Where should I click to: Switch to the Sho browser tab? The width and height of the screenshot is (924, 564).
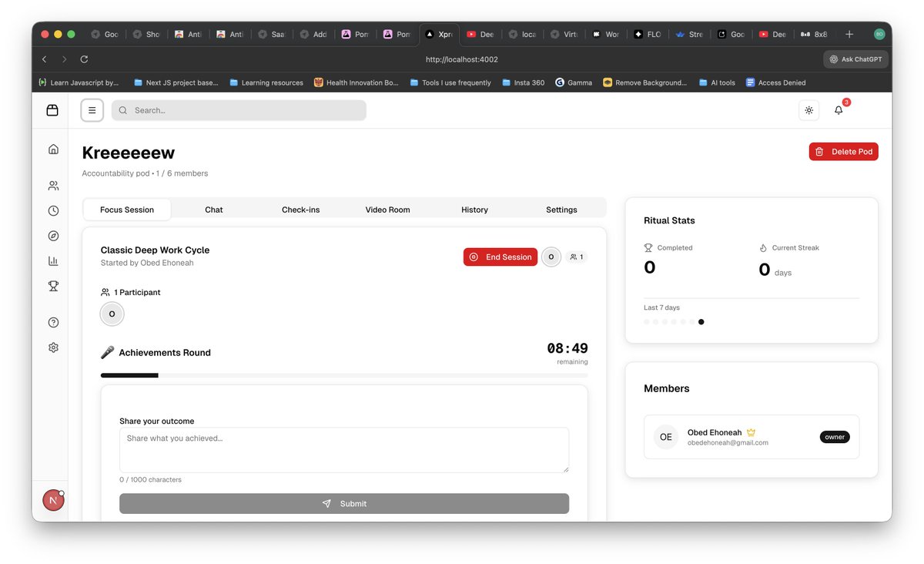(x=145, y=34)
